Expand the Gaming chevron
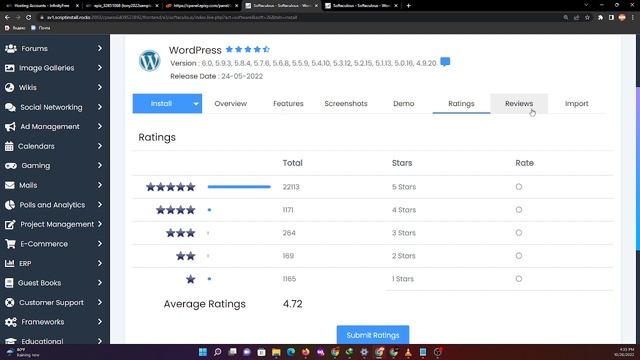 pos(100,165)
